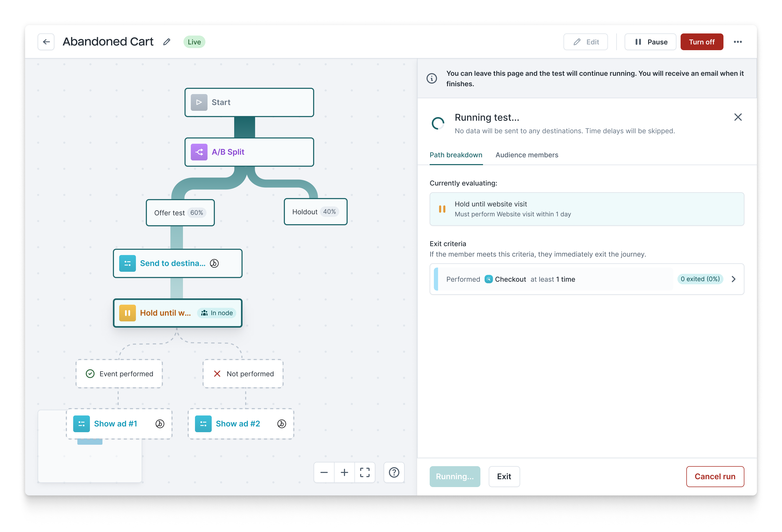This screenshot has height=532, width=782.
Task: Expand the Checkout exit criteria chevron
Action: [734, 279]
